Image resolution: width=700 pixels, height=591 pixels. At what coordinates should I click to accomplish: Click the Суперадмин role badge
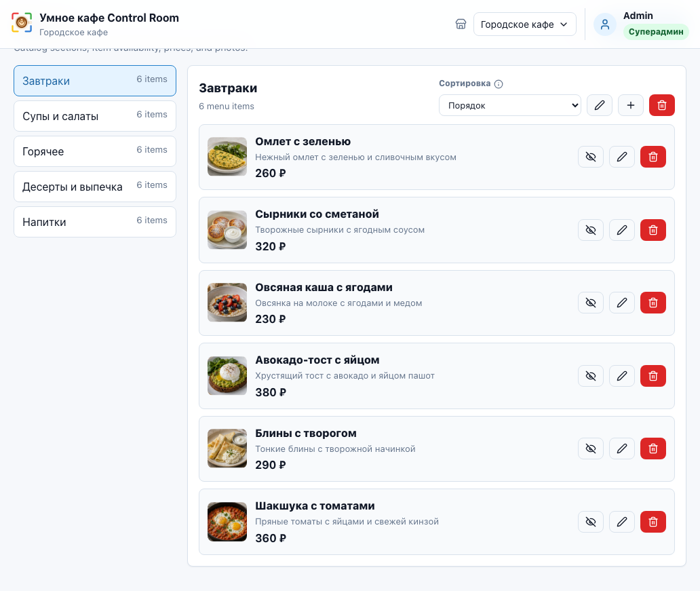(x=656, y=32)
